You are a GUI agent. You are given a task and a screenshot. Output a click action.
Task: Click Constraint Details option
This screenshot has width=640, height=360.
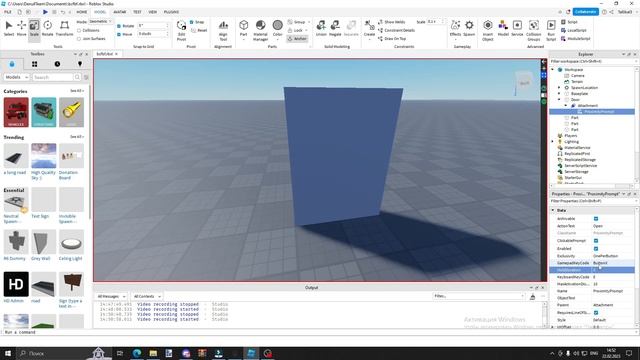coord(396,30)
